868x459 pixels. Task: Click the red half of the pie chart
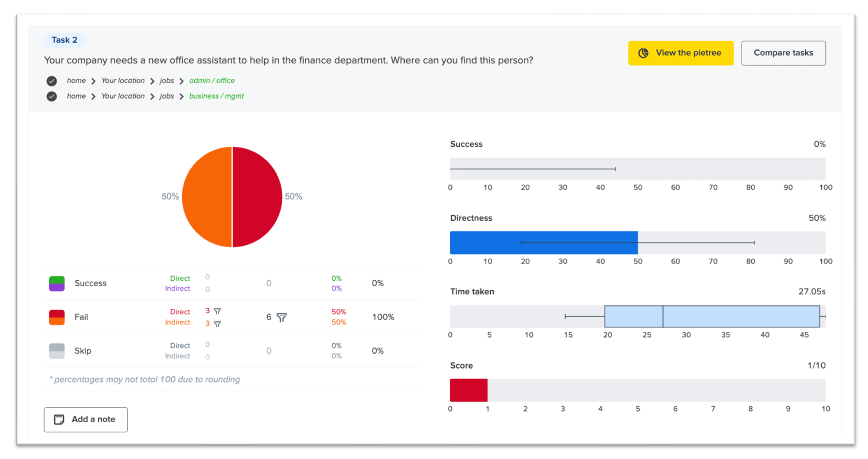tap(258, 197)
